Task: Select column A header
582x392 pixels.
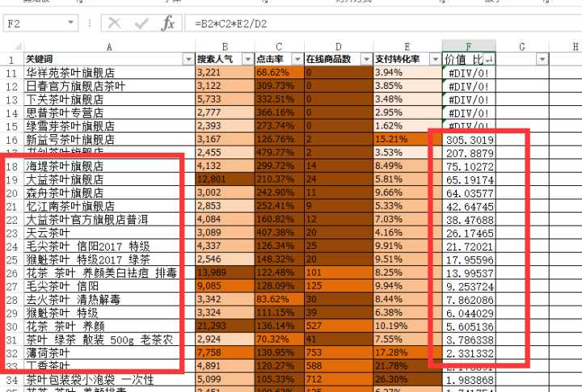Action: click(x=109, y=47)
